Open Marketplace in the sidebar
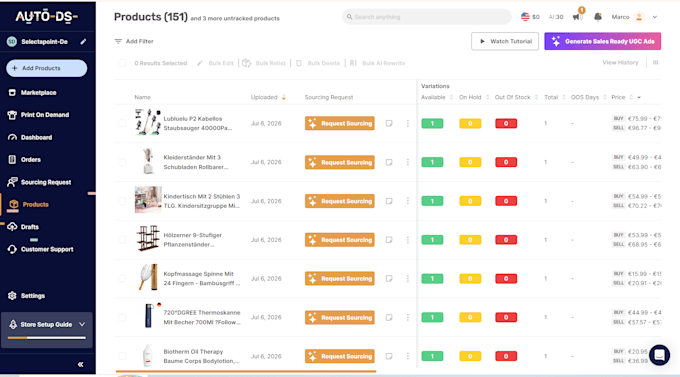The image size is (680, 377). point(38,92)
